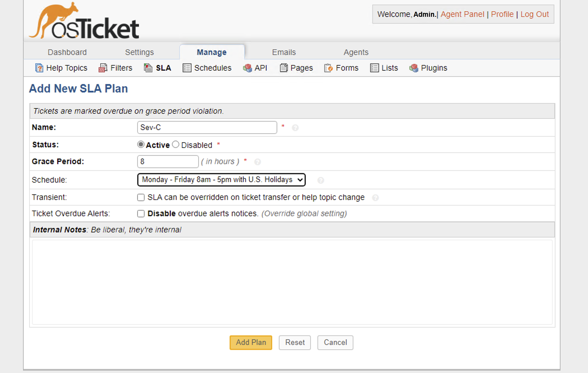This screenshot has height=373, width=588.
Task: Open Help Topics icon in submenu
Action: 39,68
